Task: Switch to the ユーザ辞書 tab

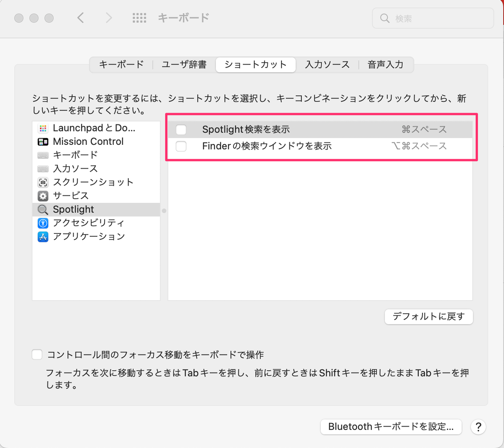Action: tap(184, 65)
